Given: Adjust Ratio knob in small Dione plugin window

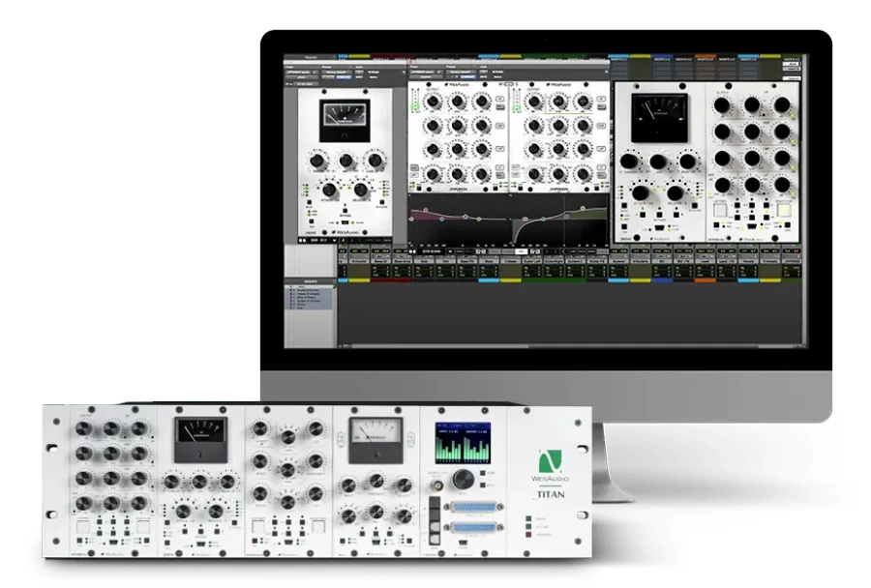Looking at the screenshot, I should [x=346, y=161].
